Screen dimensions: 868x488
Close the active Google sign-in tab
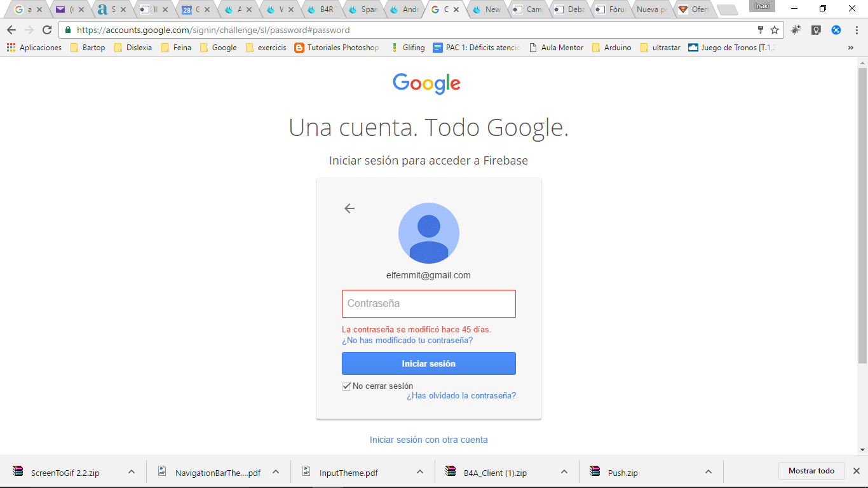coord(456,10)
